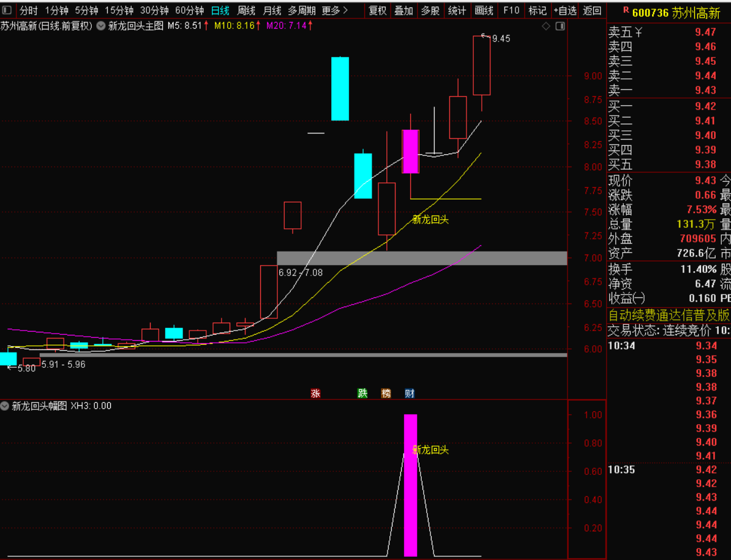Screen dimensions: 731x560
Task: Click the 换手 value 11.40%
Action: tap(699, 269)
